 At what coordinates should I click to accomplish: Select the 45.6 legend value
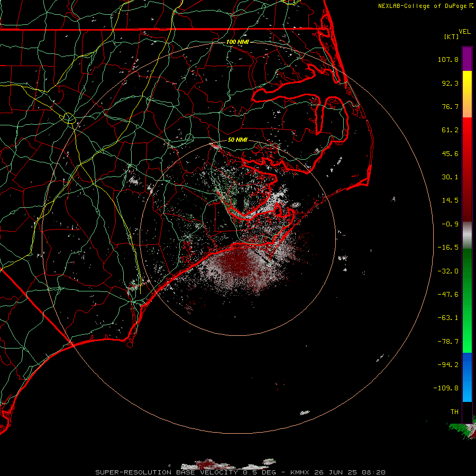(450, 153)
